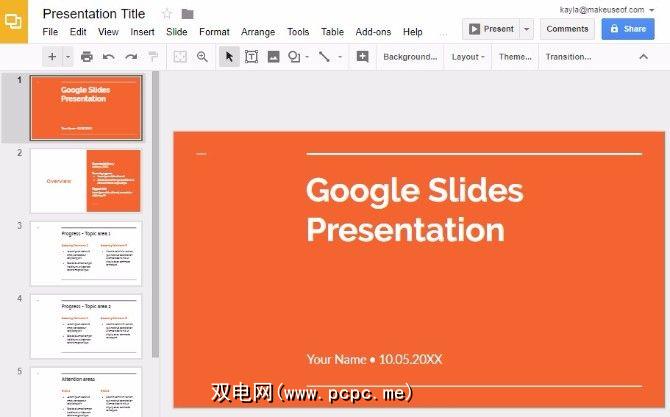
Task: Move presentation with the folder icon
Action: [x=188, y=14]
